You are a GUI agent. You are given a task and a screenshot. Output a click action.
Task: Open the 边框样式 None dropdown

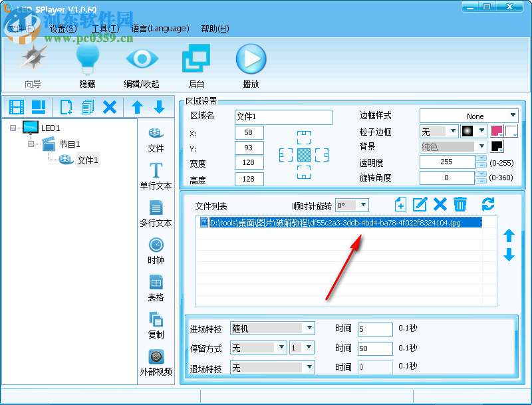(x=469, y=114)
